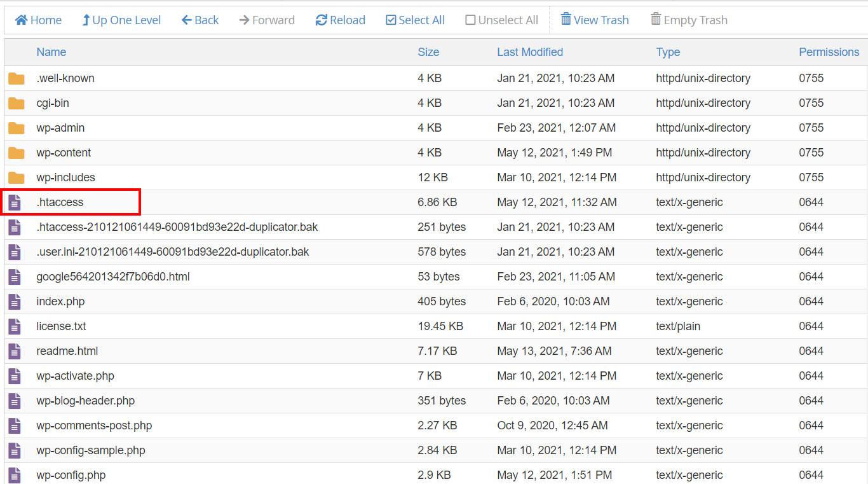Select the cgi-bin folder name
868x484 pixels.
coord(53,103)
